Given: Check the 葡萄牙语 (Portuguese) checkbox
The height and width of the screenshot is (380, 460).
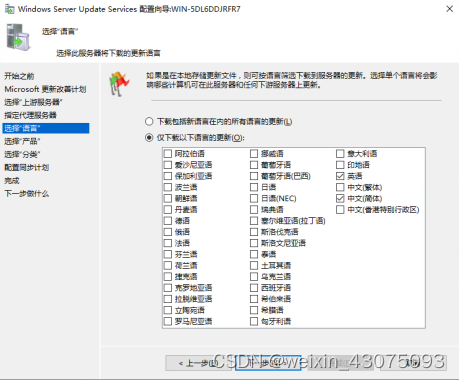Looking at the screenshot, I should coord(254,165).
